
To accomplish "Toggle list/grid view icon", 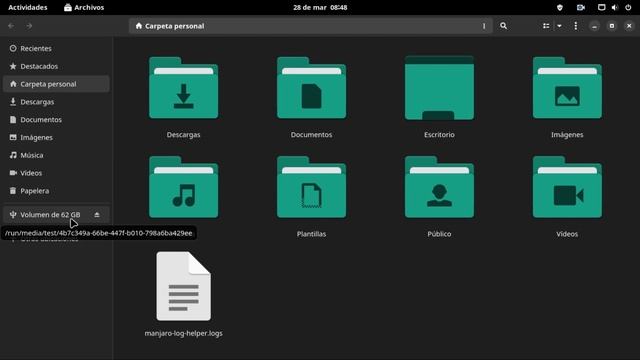I will [546, 26].
